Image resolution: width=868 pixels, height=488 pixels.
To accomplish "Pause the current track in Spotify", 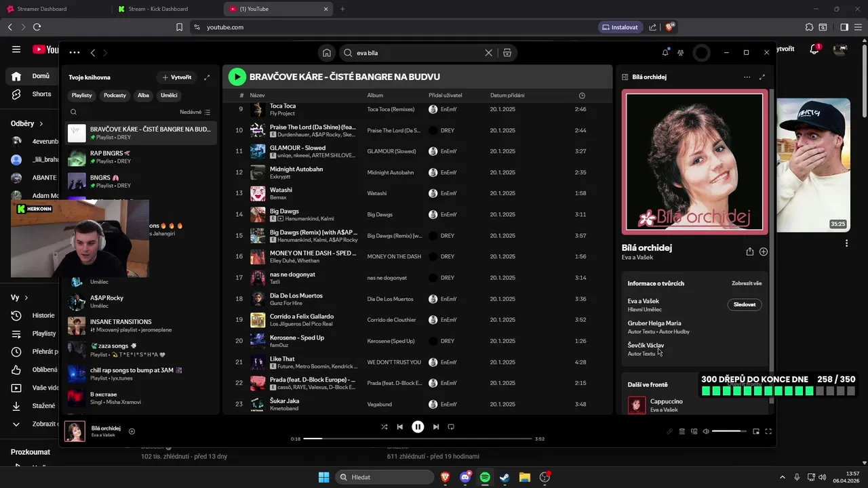I will [418, 427].
